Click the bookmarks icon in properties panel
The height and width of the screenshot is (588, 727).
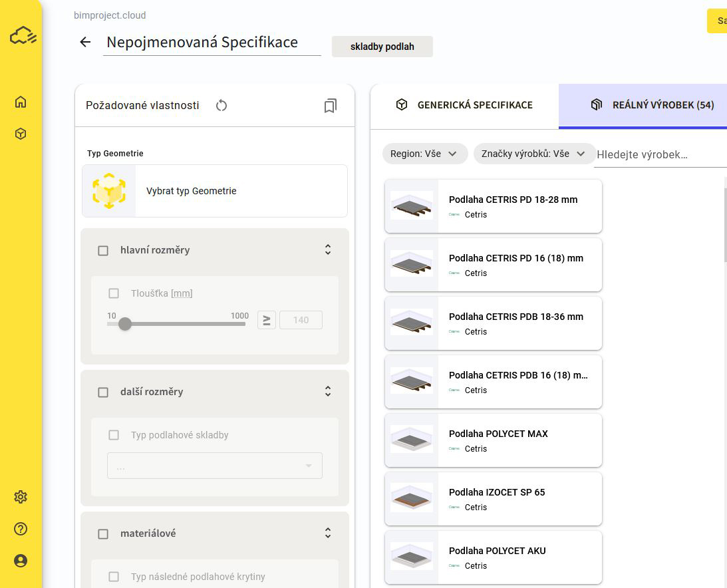tap(330, 106)
